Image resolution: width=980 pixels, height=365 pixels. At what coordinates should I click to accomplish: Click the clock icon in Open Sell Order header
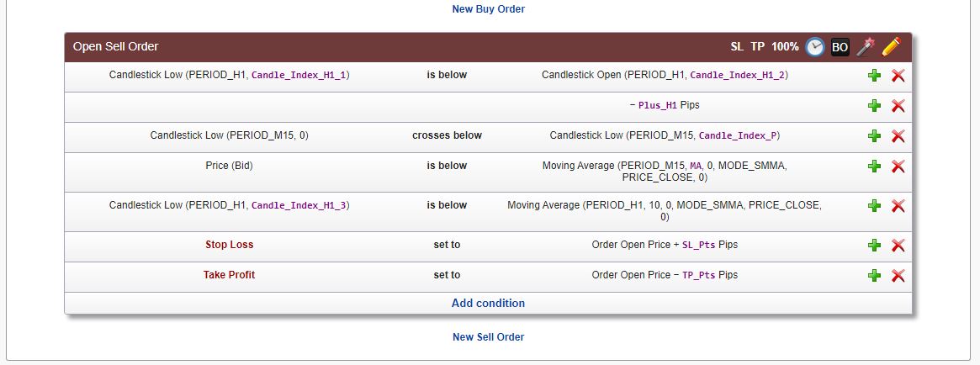tap(814, 47)
